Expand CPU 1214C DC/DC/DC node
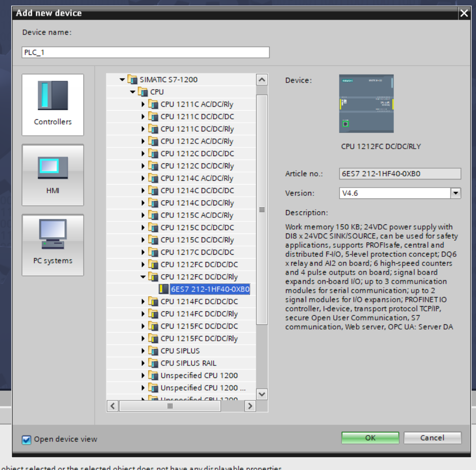476x470 pixels. click(x=143, y=191)
